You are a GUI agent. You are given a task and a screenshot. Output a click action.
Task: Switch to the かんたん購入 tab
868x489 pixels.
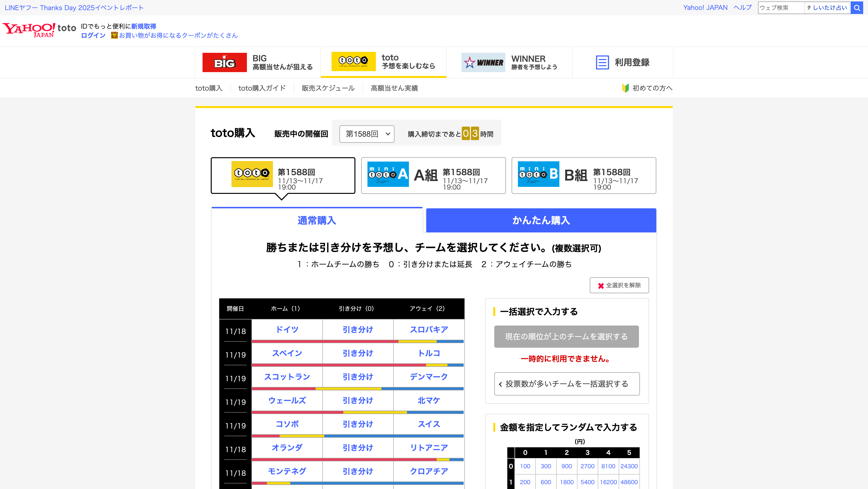coord(541,220)
